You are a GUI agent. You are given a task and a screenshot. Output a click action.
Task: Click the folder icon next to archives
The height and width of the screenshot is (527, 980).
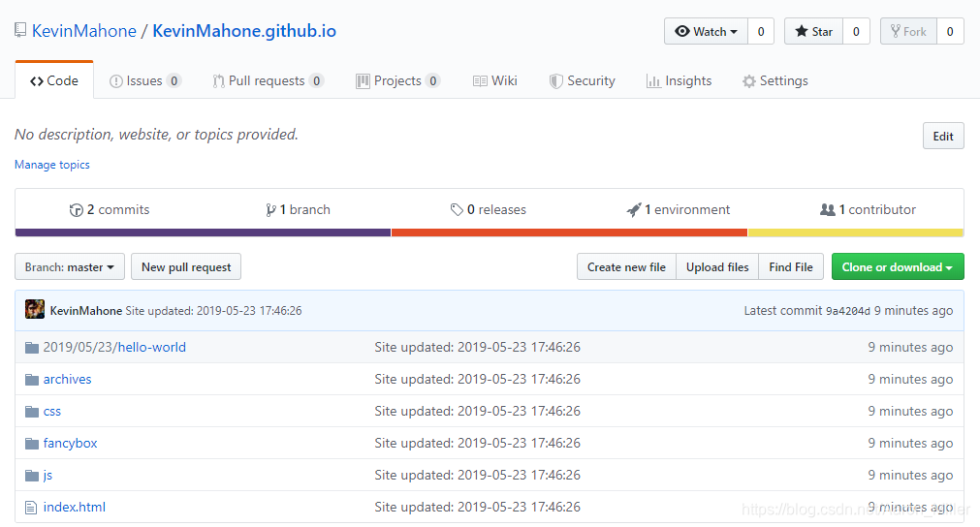point(32,380)
